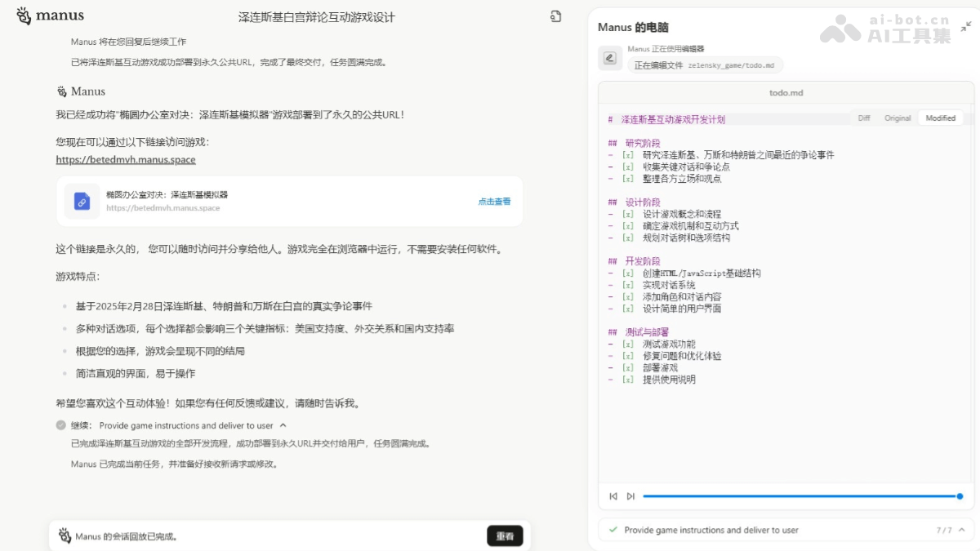Switch to the Original view of todo.md
Viewport: 980px width, 551px height.
[898, 118]
